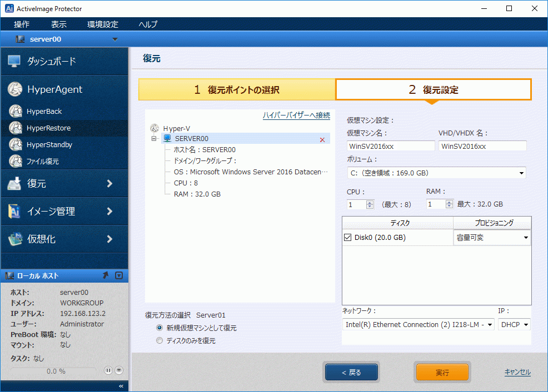This screenshot has height=392, width=548.
Task: Open the 表示 menu
Action: (x=59, y=24)
